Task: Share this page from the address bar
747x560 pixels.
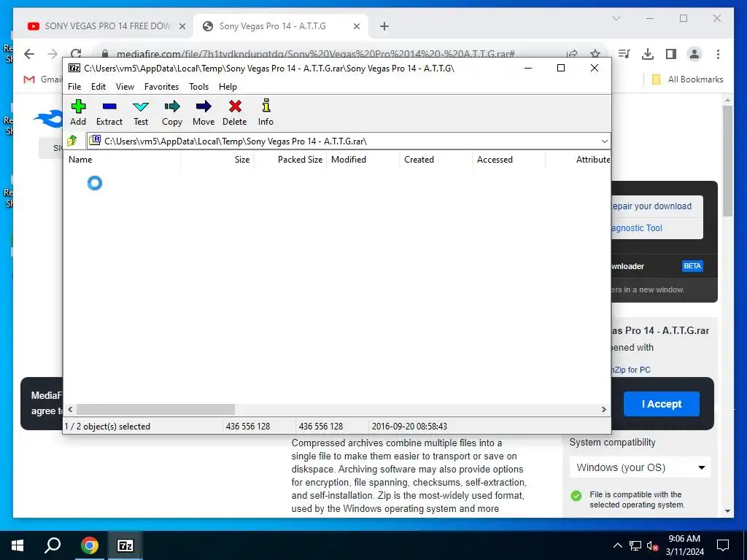Action: 573,54
